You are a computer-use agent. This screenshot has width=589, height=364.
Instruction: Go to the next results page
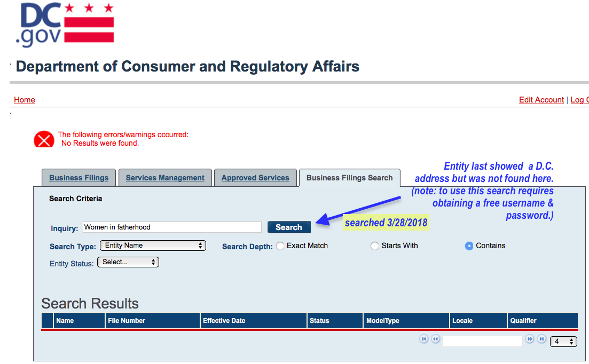click(530, 339)
